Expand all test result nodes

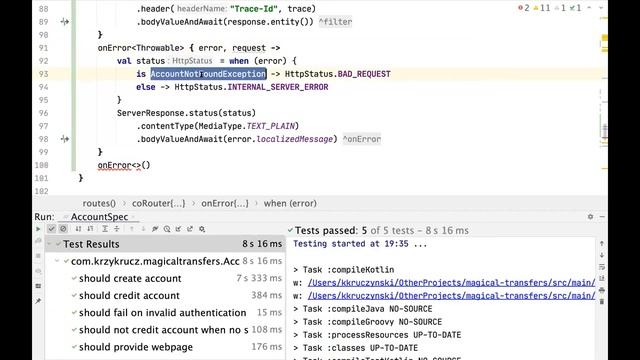click(x=105, y=229)
